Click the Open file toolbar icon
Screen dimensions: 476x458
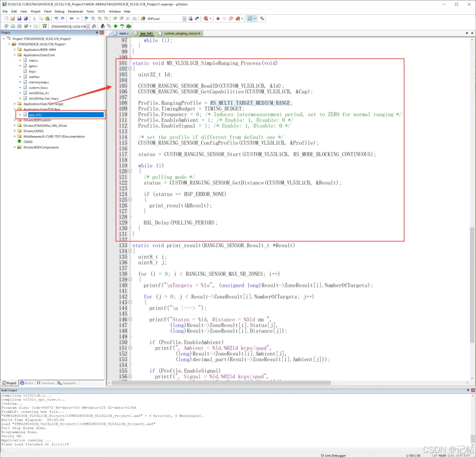(12, 19)
